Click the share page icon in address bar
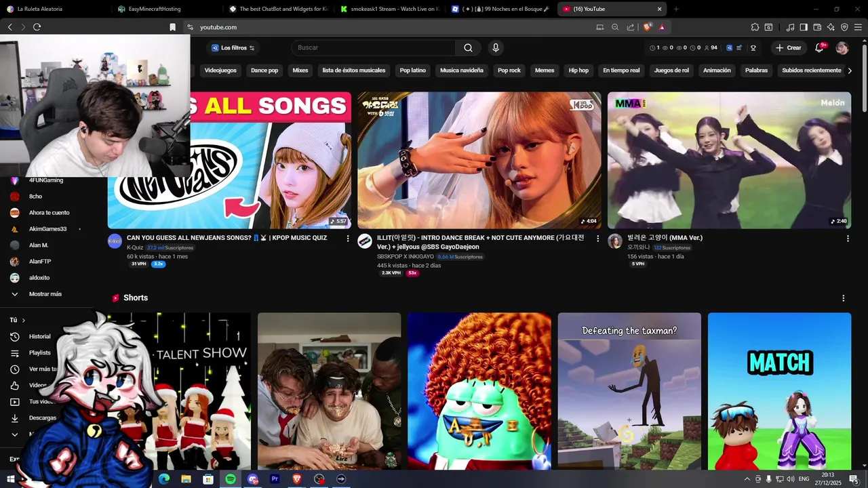The image size is (868, 488). coord(631,27)
